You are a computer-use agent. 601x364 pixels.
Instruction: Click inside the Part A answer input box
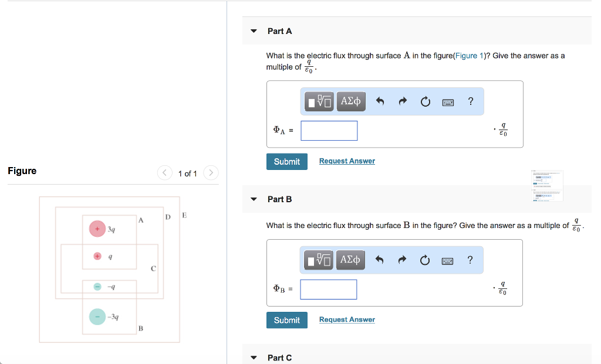point(329,130)
